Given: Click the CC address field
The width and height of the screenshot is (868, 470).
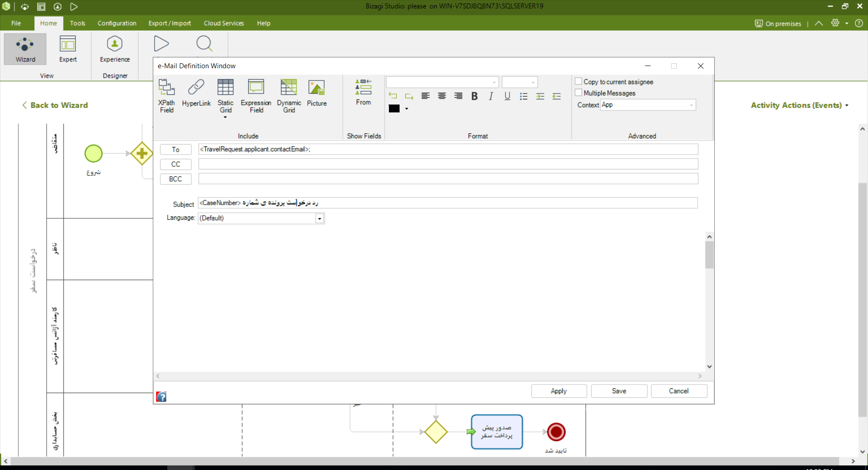Looking at the screenshot, I should (448, 164).
